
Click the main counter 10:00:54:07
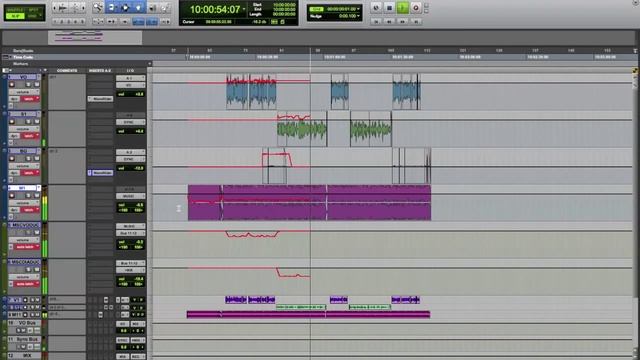click(215, 9)
